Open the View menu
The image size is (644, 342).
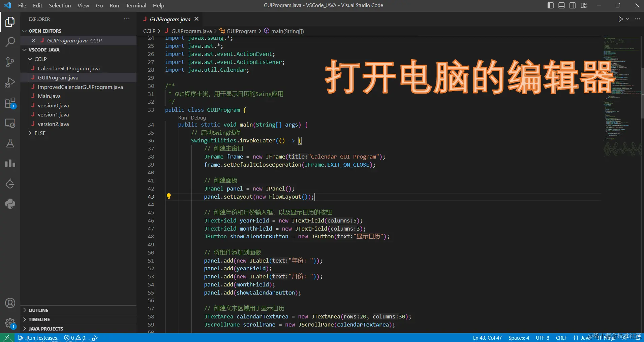pyautogui.click(x=83, y=5)
